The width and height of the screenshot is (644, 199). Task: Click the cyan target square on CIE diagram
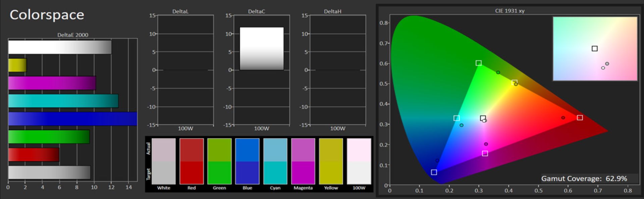457,118
